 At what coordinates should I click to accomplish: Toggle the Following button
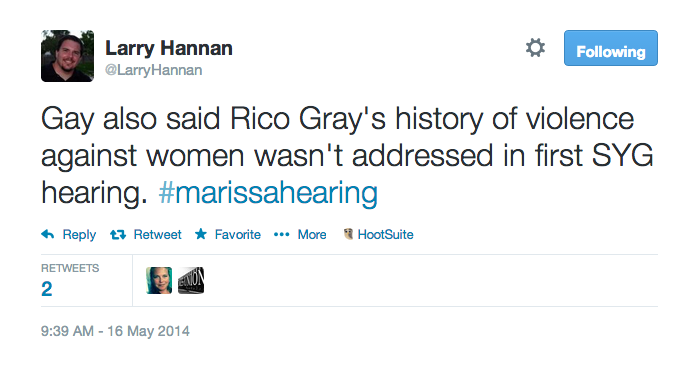[x=611, y=48]
